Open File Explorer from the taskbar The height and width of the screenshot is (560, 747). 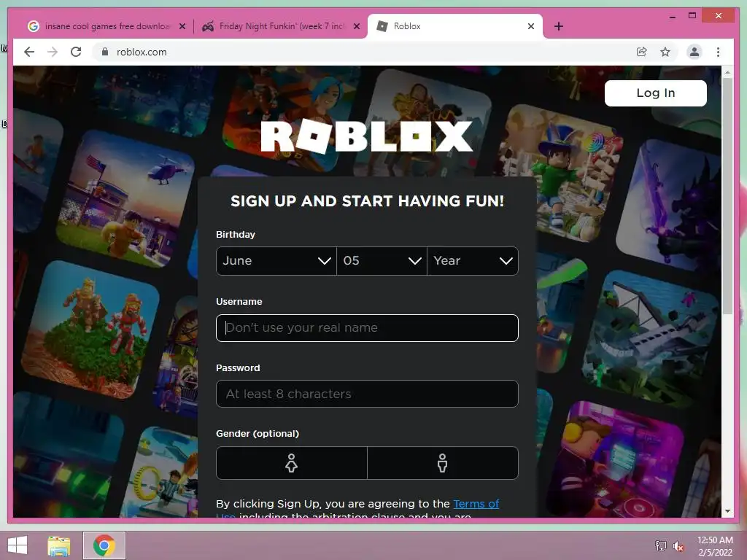click(59, 546)
